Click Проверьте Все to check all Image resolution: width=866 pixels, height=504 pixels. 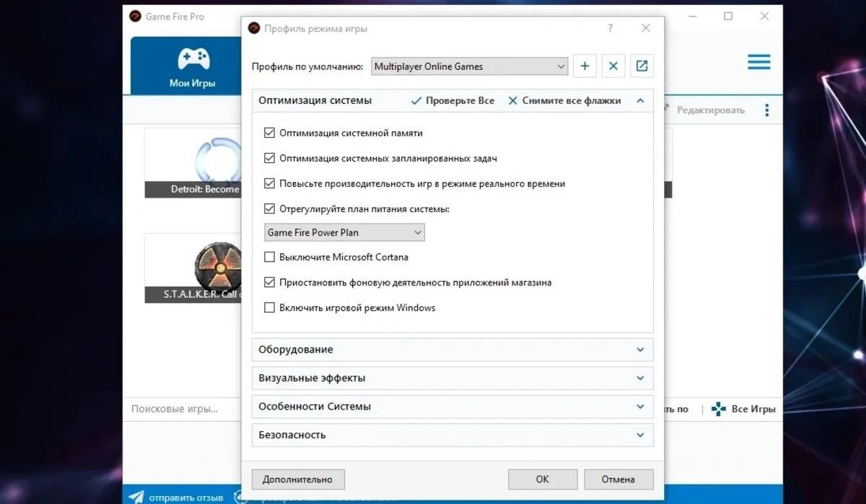click(452, 101)
